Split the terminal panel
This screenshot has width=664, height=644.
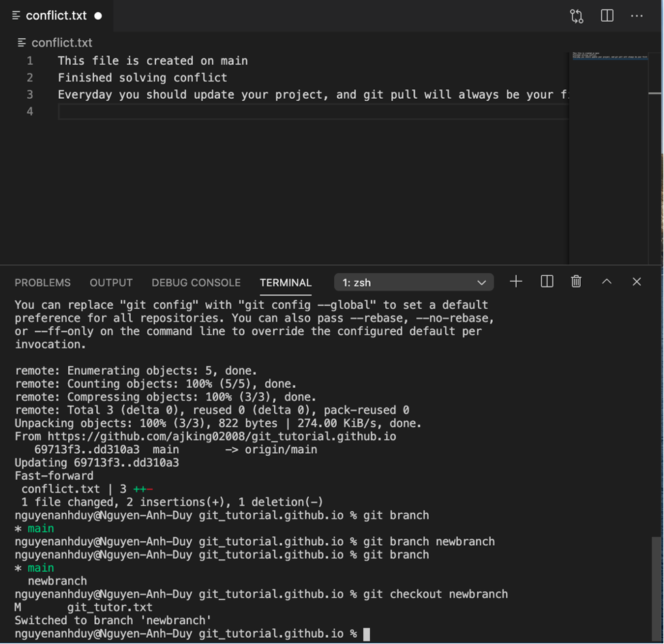pyautogui.click(x=547, y=281)
